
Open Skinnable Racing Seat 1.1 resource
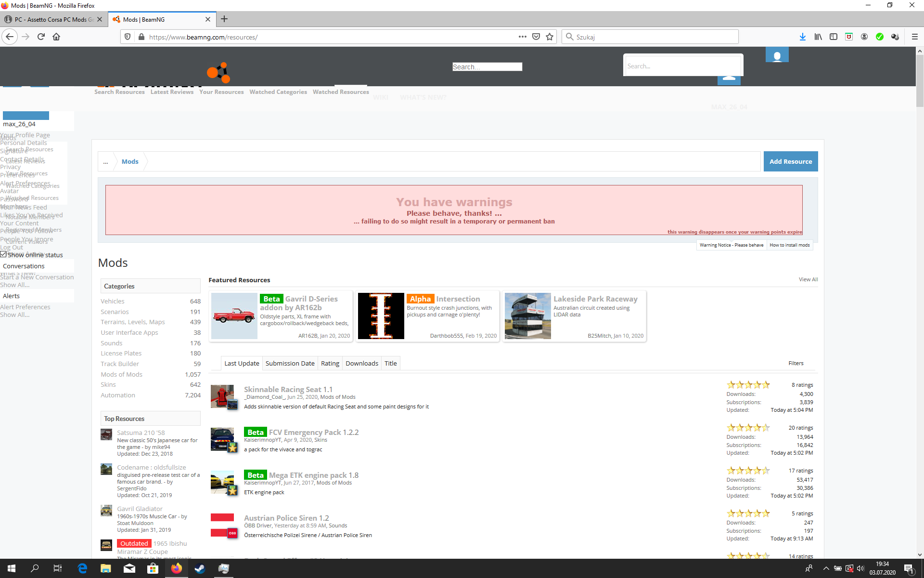pyautogui.click(x=288, y=389)
